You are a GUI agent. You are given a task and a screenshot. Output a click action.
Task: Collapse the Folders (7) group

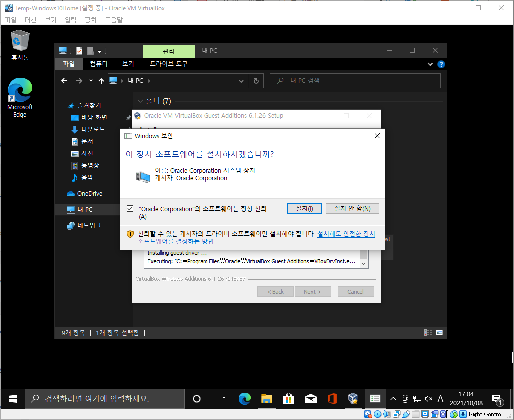(140, 101)
